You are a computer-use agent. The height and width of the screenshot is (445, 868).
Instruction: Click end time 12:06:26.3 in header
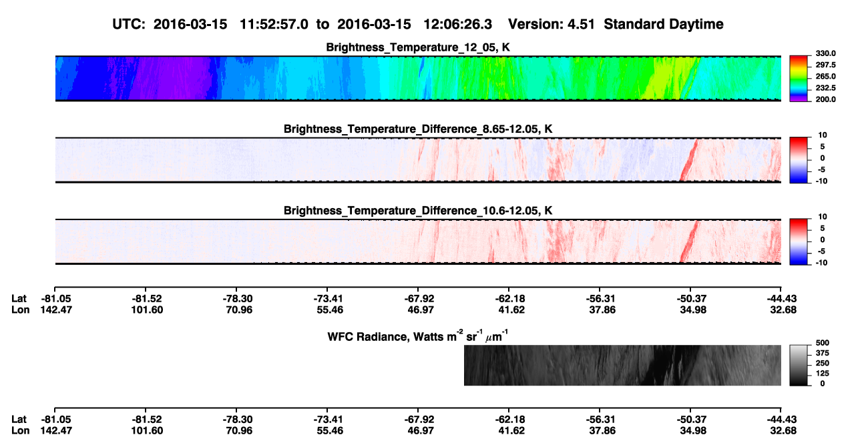point(458,24)
